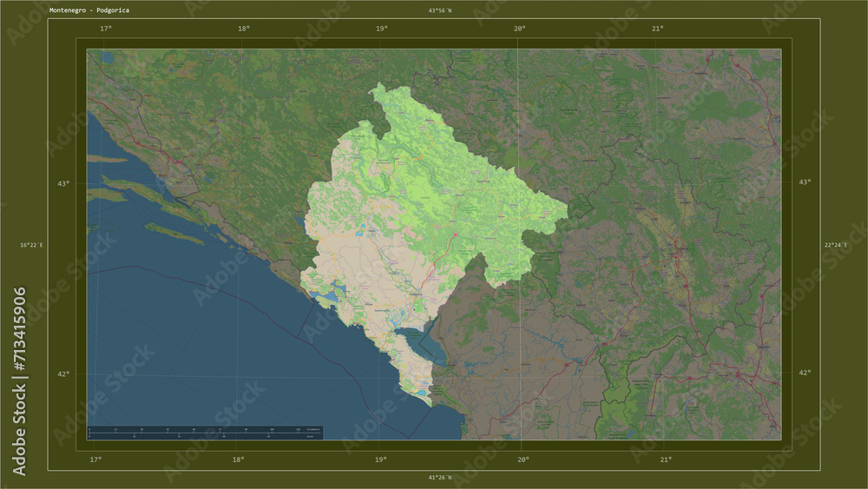Select the Adobe Stock #713415906 watermark text
Image resolution: width=868 pixels, height=489 pixels.
(x=19, y=381)
